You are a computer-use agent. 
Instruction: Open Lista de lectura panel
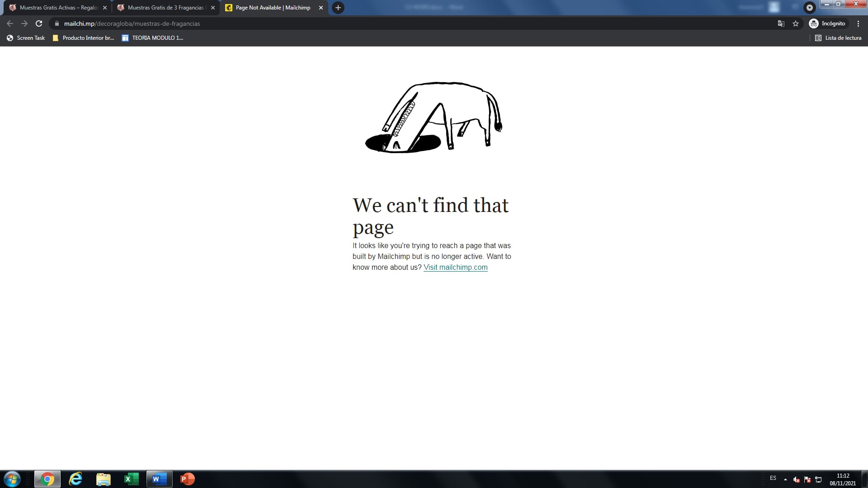(x=838, y=38)
